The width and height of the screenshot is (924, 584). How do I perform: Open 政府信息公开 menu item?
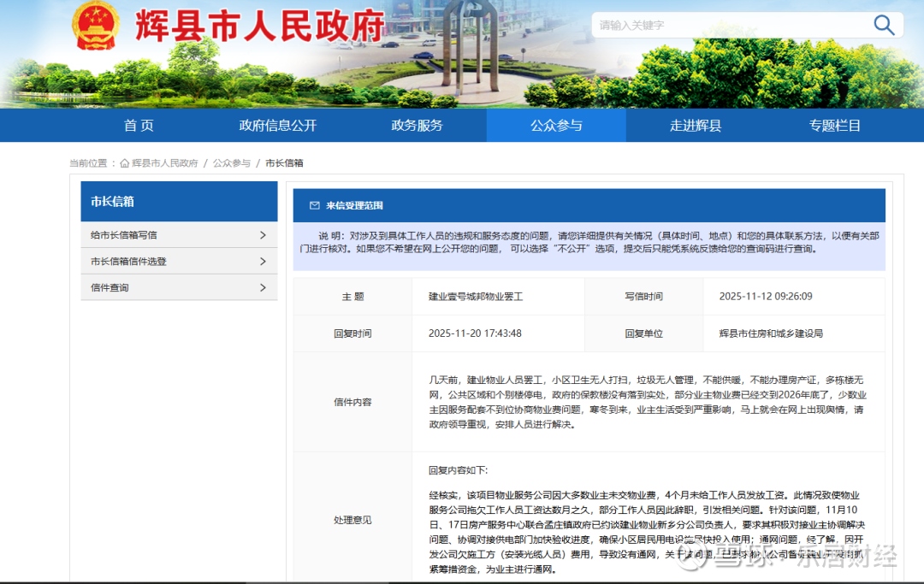click(278, 126)
